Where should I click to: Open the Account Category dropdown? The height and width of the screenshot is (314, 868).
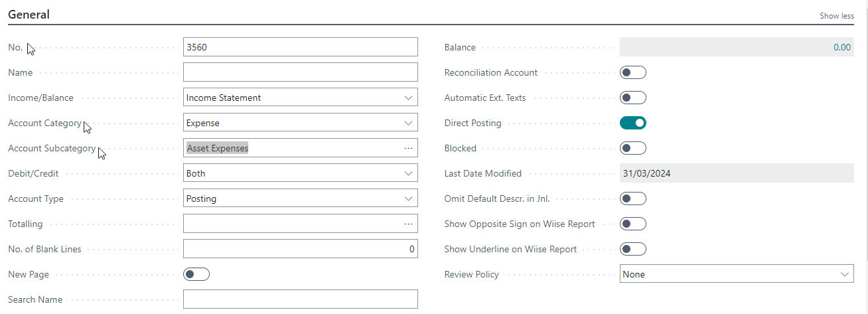(300, 123)
